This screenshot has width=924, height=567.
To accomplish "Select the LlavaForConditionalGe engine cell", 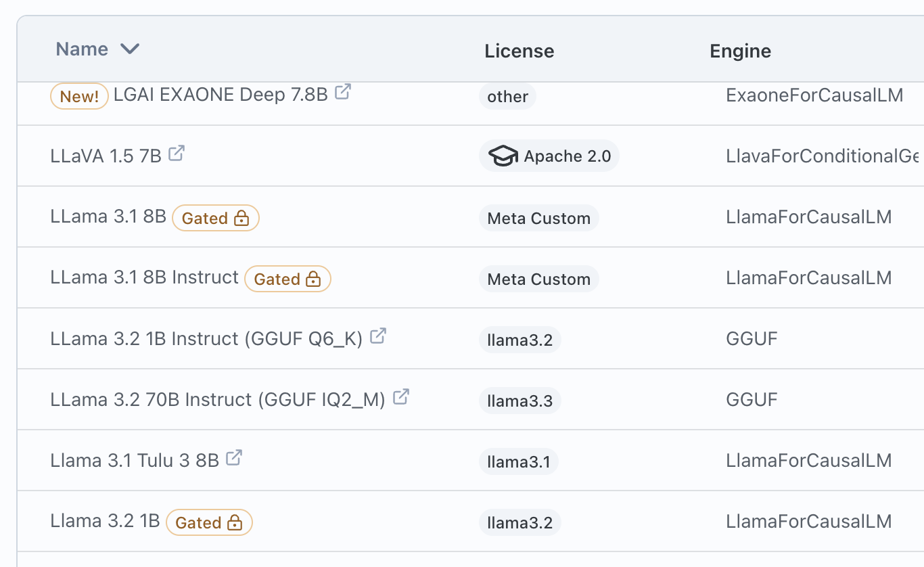I will (x=823, y=156).
